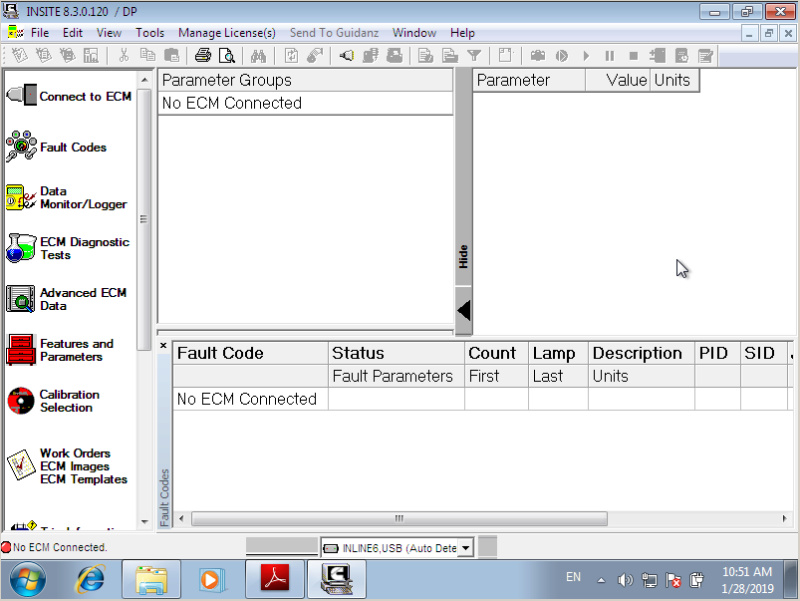Image resolution: width=800 pixels, height=601 pixels.
Task: Open File Explorer folder from taskbar
Action: (x=151, y=580)
